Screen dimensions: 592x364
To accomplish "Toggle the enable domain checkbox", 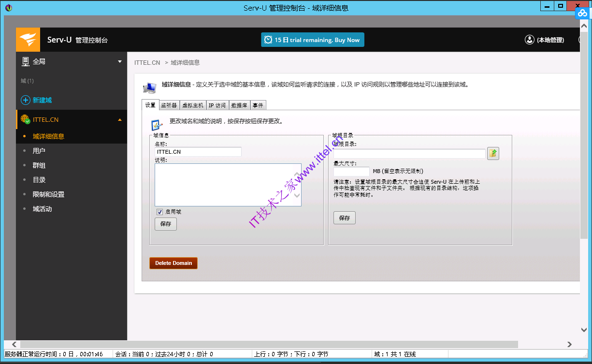I will [x=159, y=212].
